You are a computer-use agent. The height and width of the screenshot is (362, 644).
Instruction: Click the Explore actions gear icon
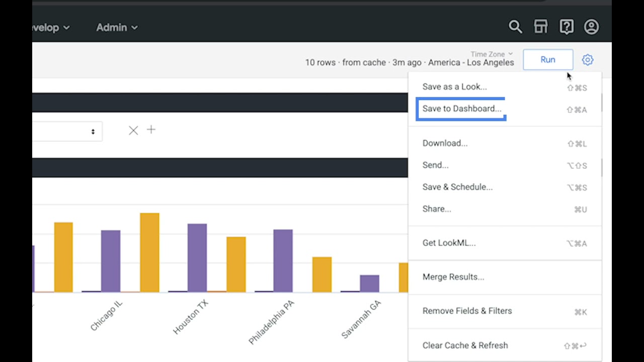tap(588, 60)
